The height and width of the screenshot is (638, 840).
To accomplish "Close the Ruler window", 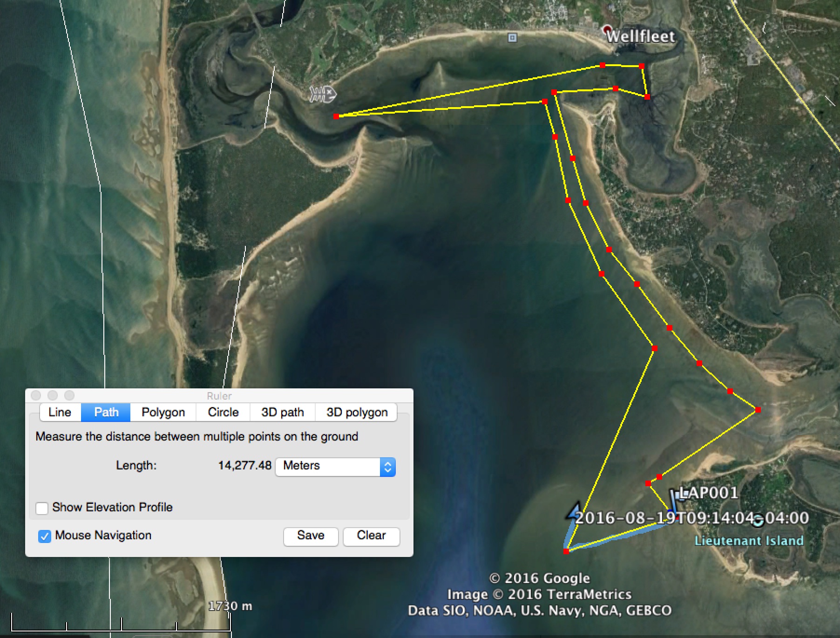I will (36, 395).
